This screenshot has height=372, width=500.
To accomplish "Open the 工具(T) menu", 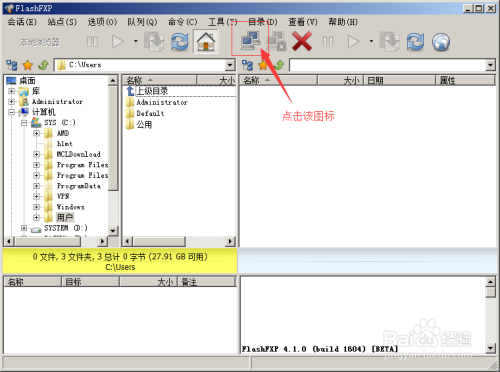I will click(223, 22).
